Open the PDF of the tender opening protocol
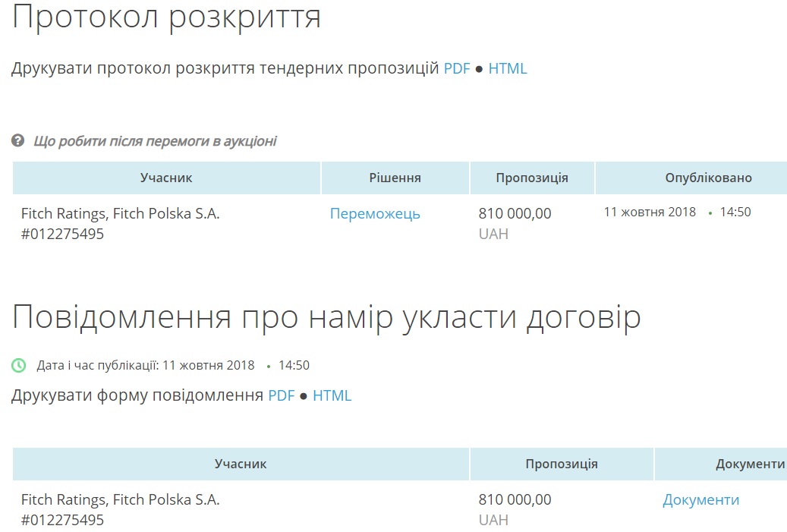 457,69
